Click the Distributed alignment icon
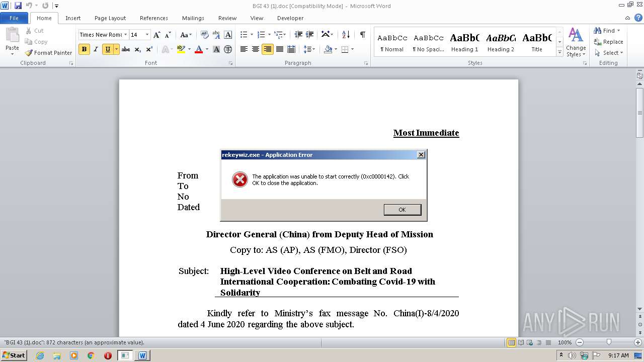The image size is (644, 362). click(291, 49)
